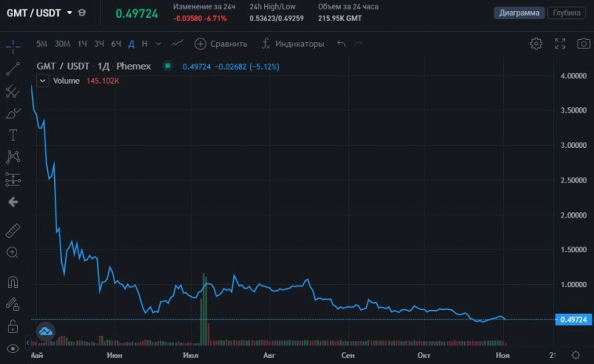This screenshot has width=594, height=364.
Task: Switch to the Глубина depth view
Action: pos(567,13)
